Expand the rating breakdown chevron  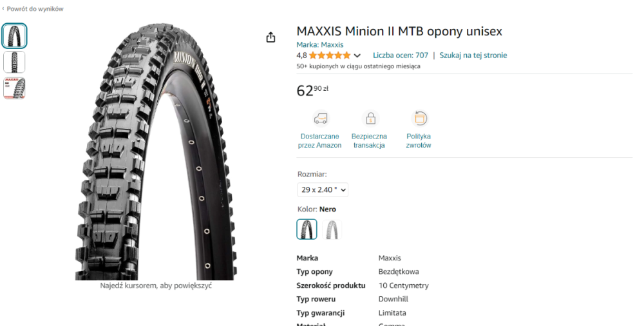357,55
